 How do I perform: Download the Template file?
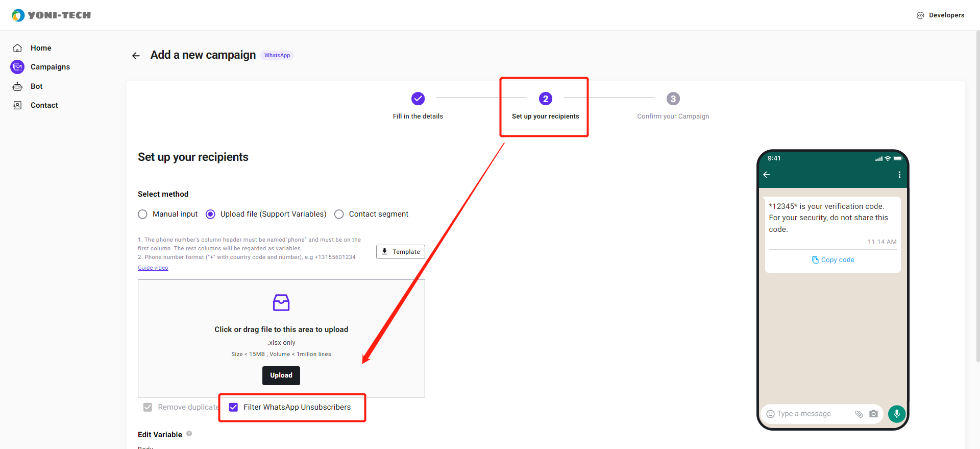(x=401, y=252)
